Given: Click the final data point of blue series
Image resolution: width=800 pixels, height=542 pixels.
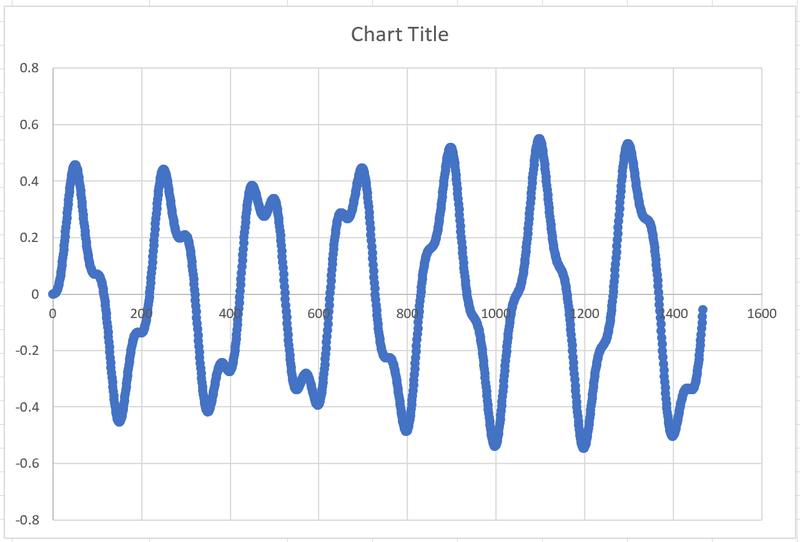Looking at the screenshot, I should point(703,309).
